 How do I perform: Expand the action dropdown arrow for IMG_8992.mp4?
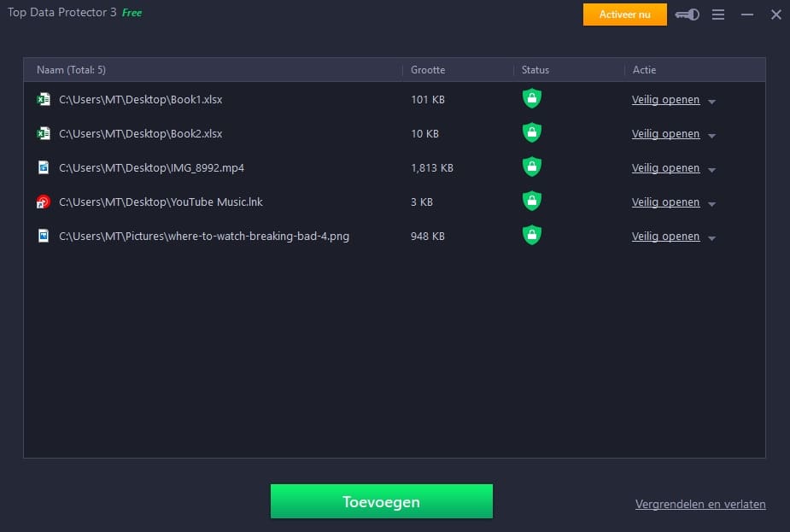coord(711,170)
